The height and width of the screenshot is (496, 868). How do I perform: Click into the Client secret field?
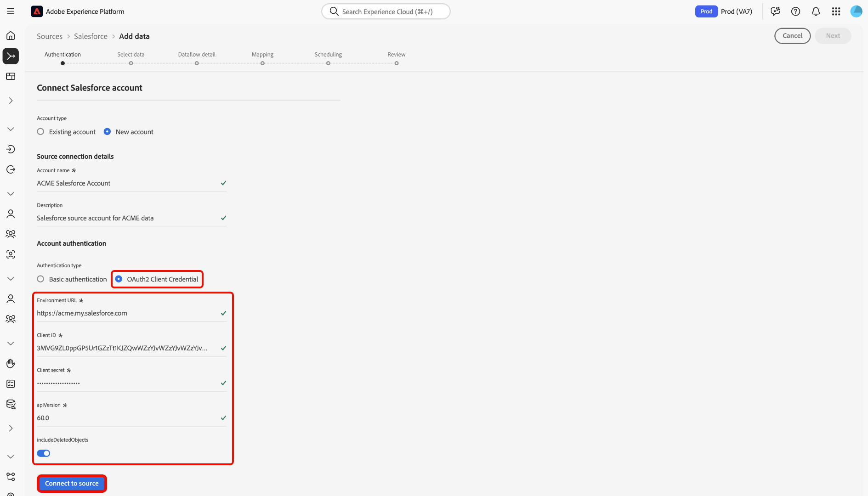pos(131,383)
